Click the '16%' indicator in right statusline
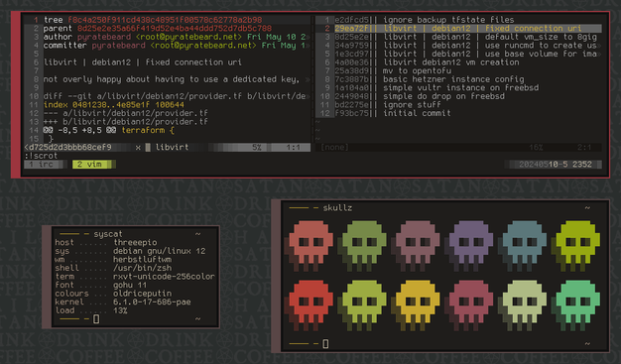621x364 pixels. point(536,148)
